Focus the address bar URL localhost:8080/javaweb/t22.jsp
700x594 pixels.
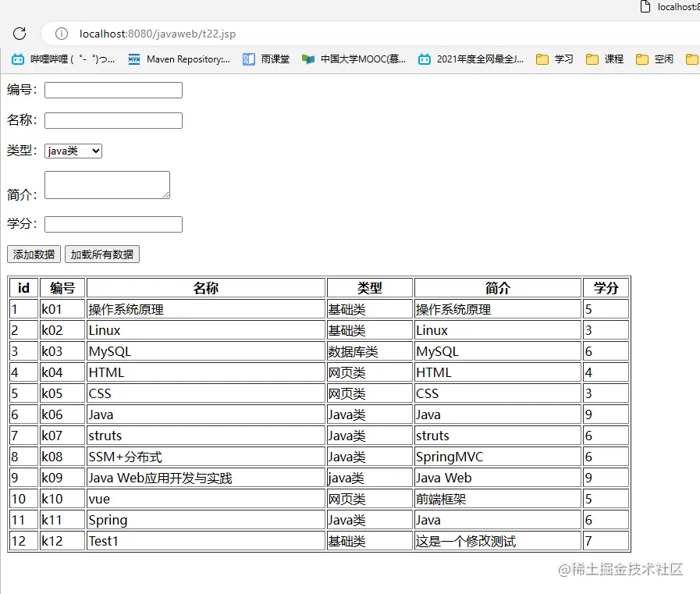pyautogui.click(x=158, y=34)
